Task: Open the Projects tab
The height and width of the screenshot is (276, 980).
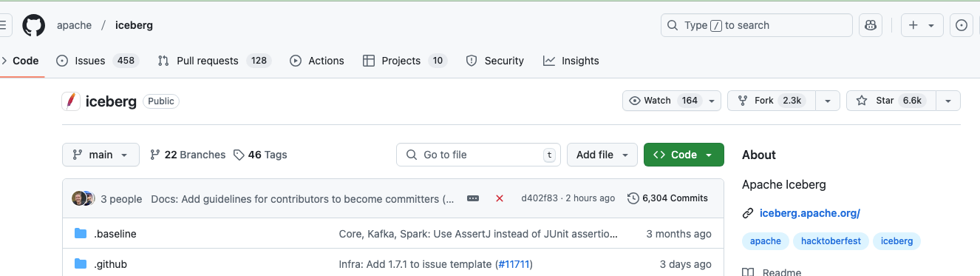Action: coord(405,61)
